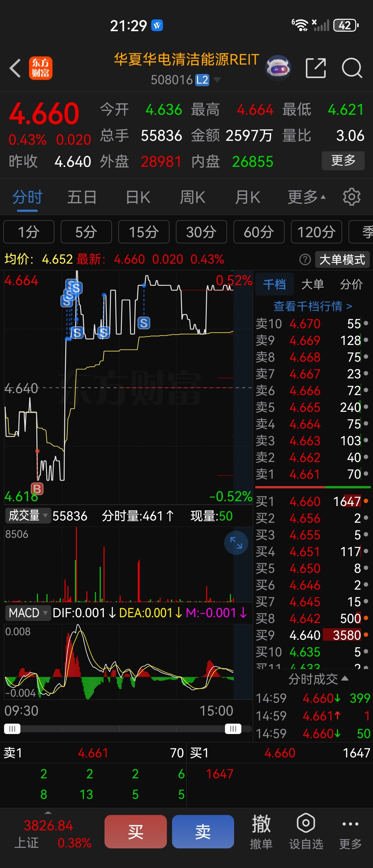This screenshot has height=868, width=373.
Task: Tap the phone battery 42 indicator
Action: click(x=346, y=25)
